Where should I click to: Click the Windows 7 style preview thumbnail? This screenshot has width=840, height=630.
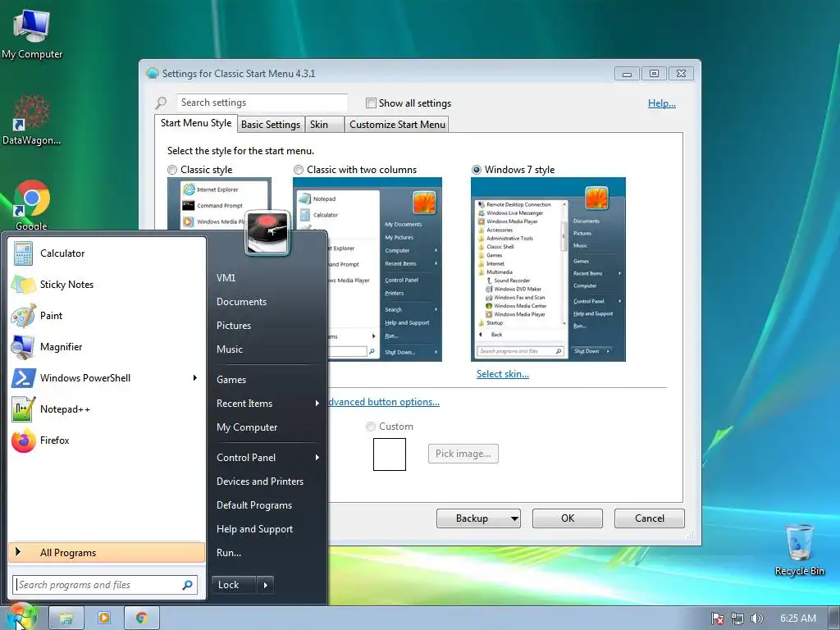point(548,269)
